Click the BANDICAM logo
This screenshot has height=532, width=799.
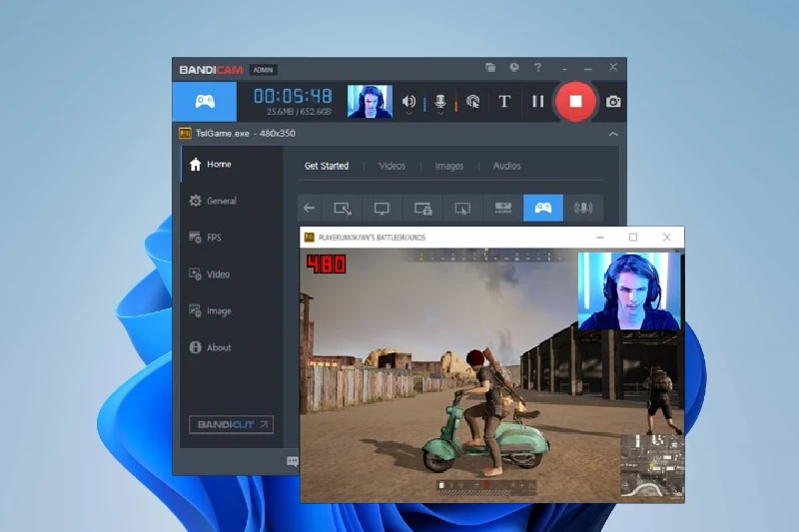pos(211,70)
